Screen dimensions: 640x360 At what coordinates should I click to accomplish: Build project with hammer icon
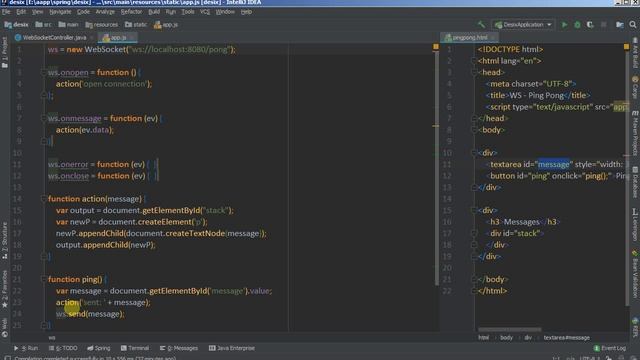click(482, 24)
